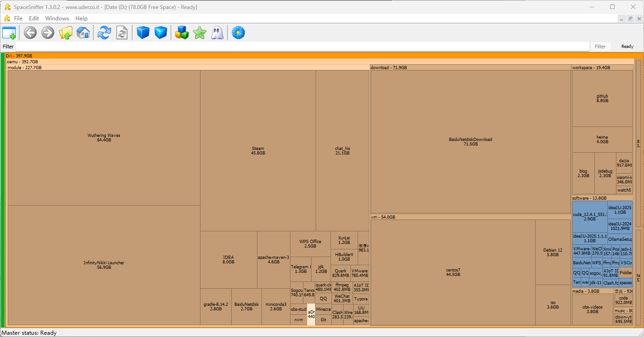The width and height of the screenshot is (644, 337).
Task: Click inside the Filter text field
Action: 303,47
